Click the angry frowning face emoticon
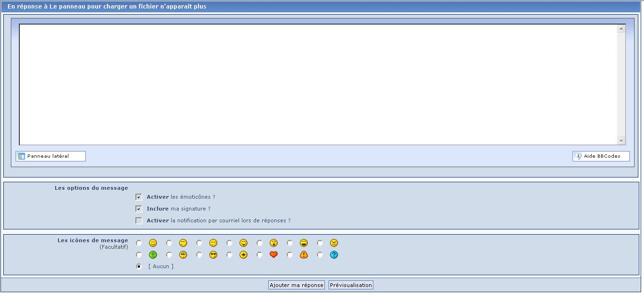 pos(334,243)
